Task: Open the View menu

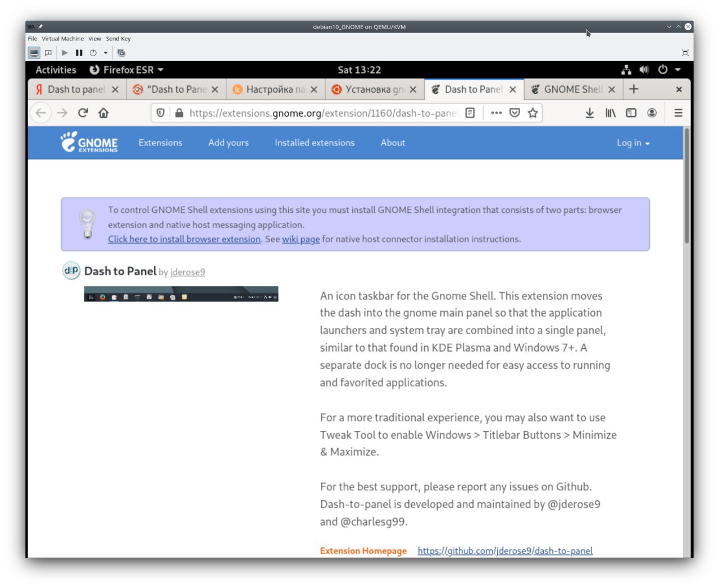Action: tap(94, 39)
